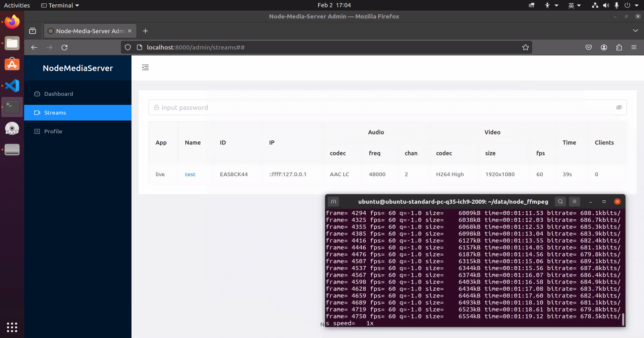Screen dimensions: 644x338
Task: Click the Name column header
Action: coord(193,143)
